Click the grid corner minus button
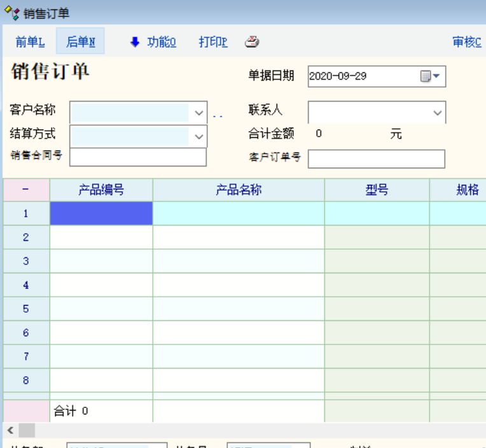486x448 pixels. pos(26,190)
